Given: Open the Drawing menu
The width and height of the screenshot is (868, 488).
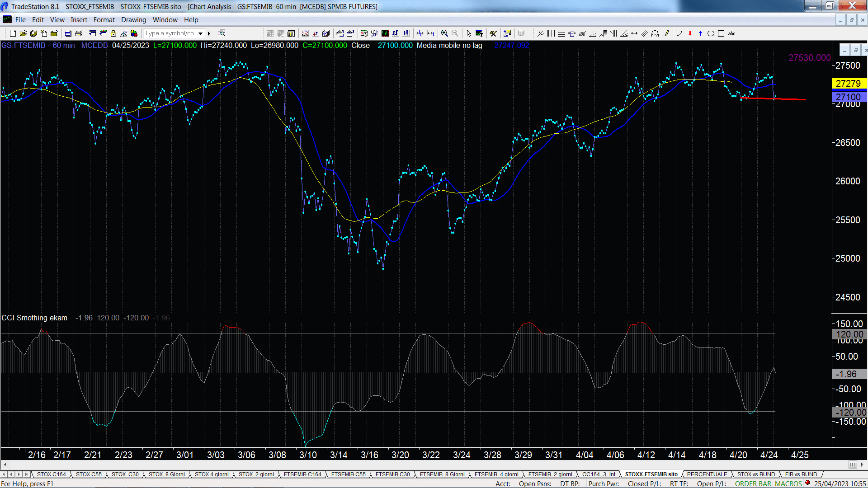Looking at the screenshot, I should (x=133, y=20).
